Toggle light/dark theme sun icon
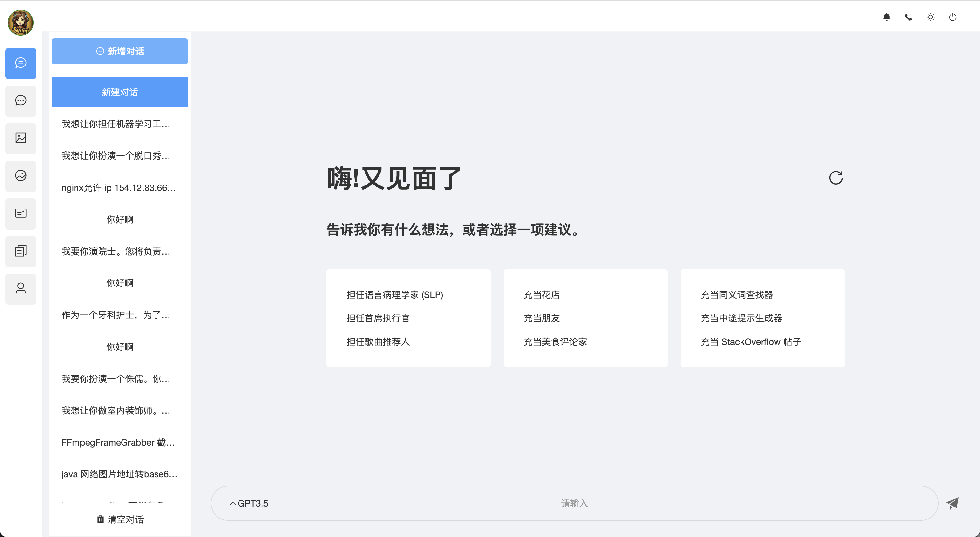Viewport: 980px width, 537px height. click(x=930, y=17)
